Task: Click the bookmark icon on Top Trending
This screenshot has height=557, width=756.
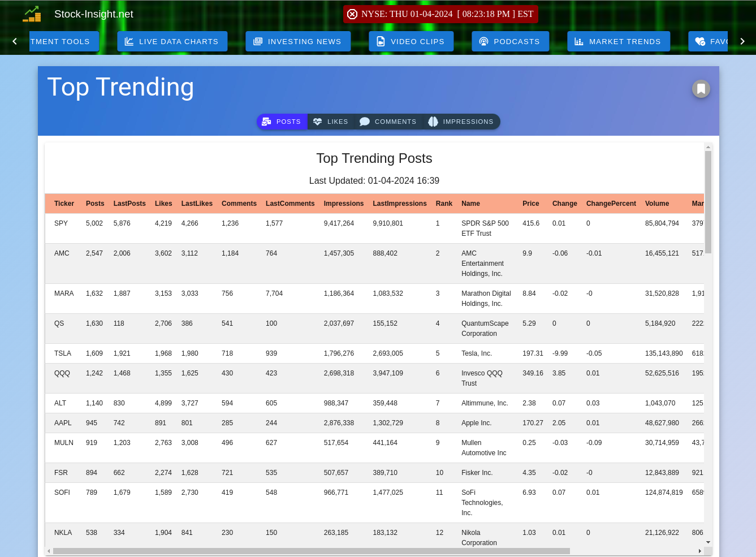Action: point(701,89)
